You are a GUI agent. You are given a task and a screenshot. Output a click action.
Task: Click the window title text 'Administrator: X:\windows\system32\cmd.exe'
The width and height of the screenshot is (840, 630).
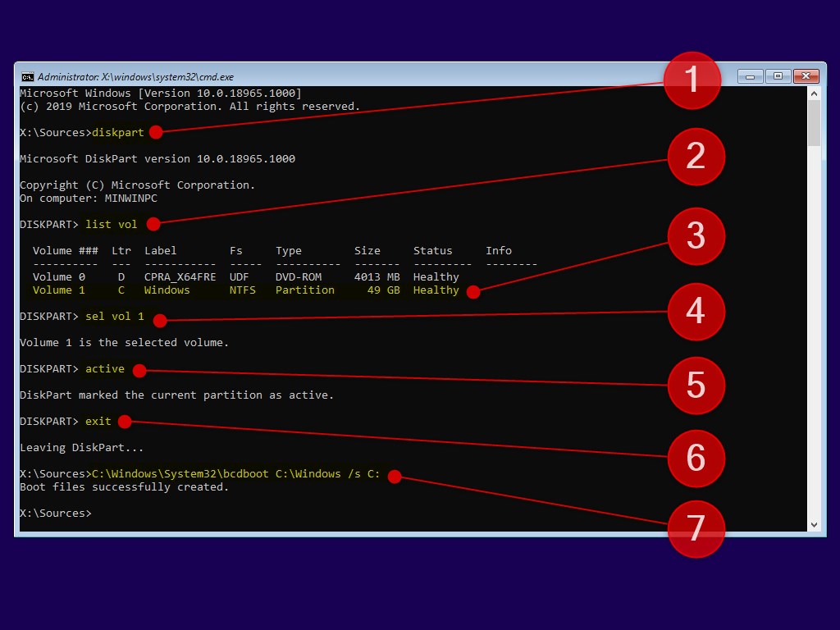(x=135, y=77)
